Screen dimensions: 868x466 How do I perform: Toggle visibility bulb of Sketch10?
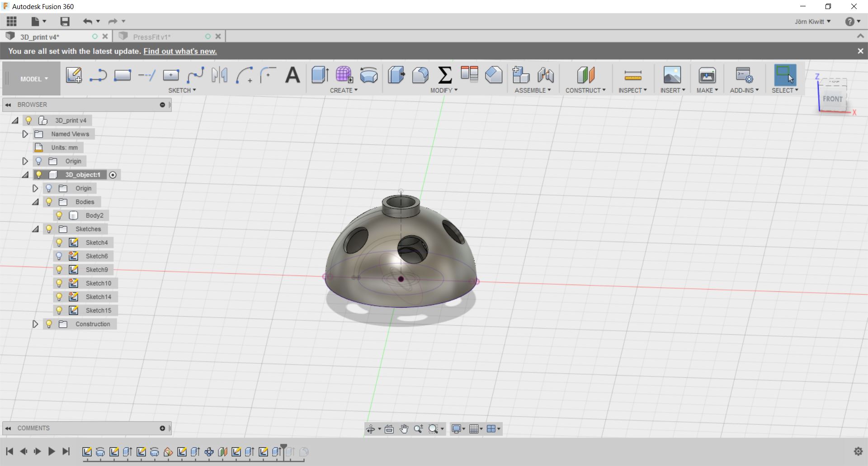[59, 283]
